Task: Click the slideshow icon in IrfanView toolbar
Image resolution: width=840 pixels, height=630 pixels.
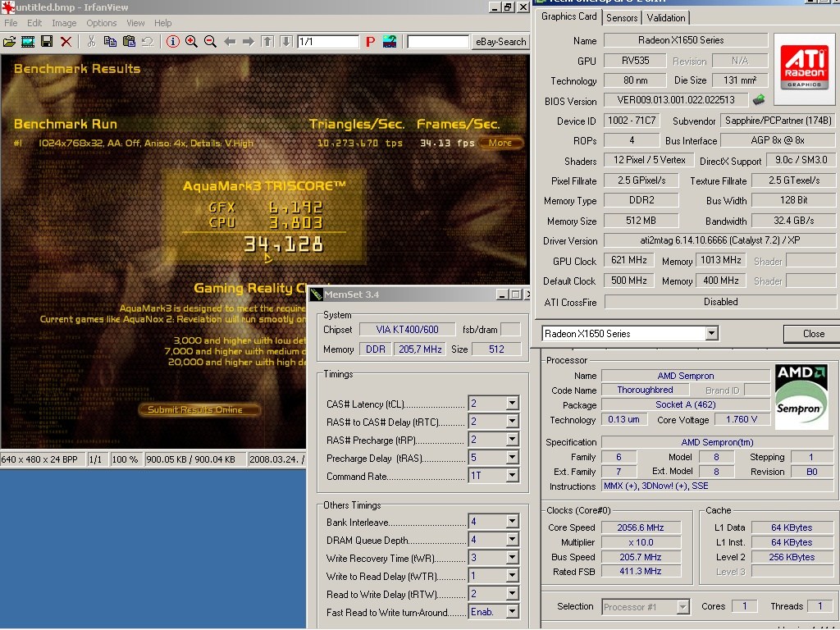Action: [x=28, y=42]
